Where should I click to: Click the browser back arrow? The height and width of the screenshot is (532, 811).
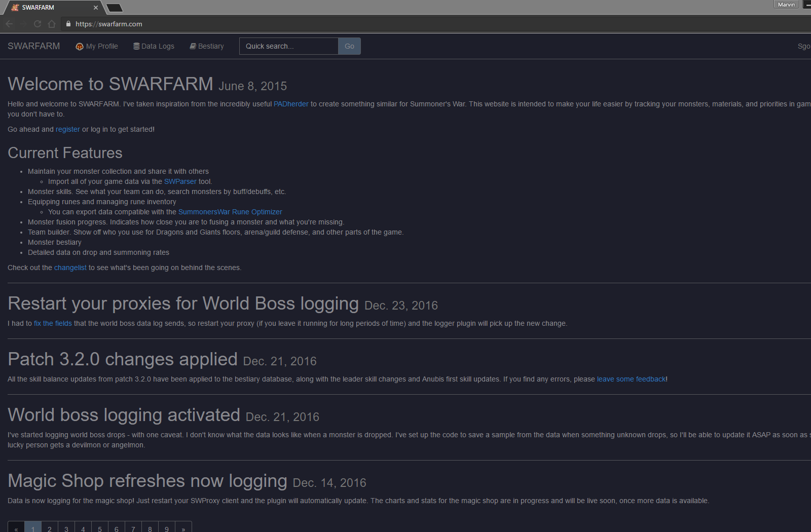9,24
